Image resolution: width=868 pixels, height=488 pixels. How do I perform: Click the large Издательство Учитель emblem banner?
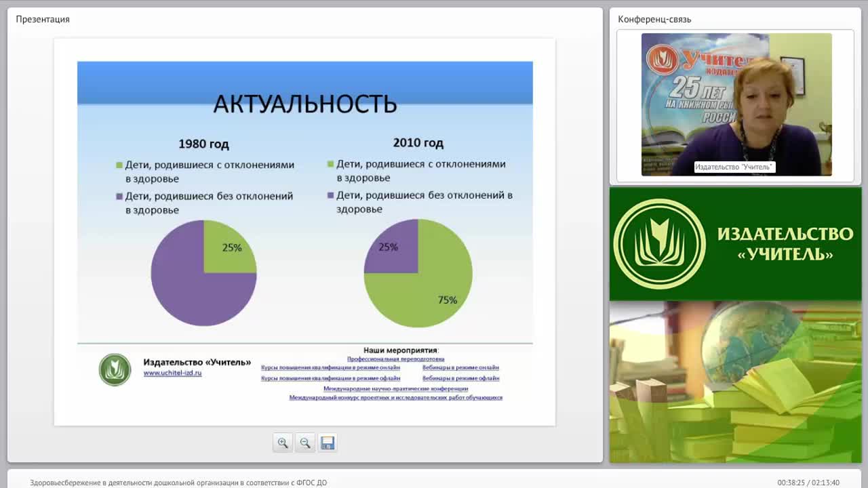tap(735, 244)
